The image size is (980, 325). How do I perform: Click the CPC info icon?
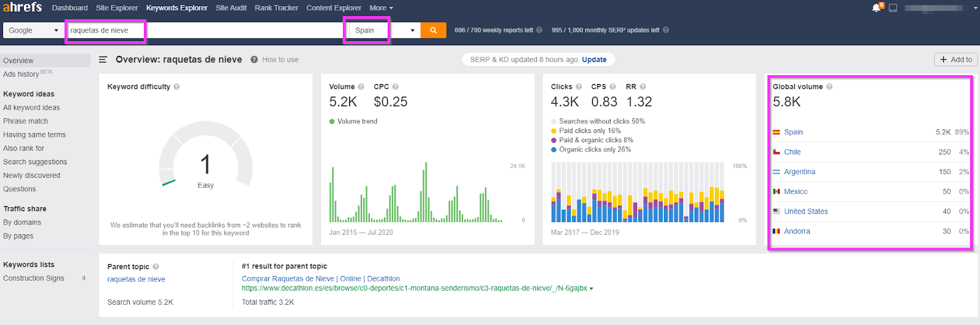click(x=395, y=86)
